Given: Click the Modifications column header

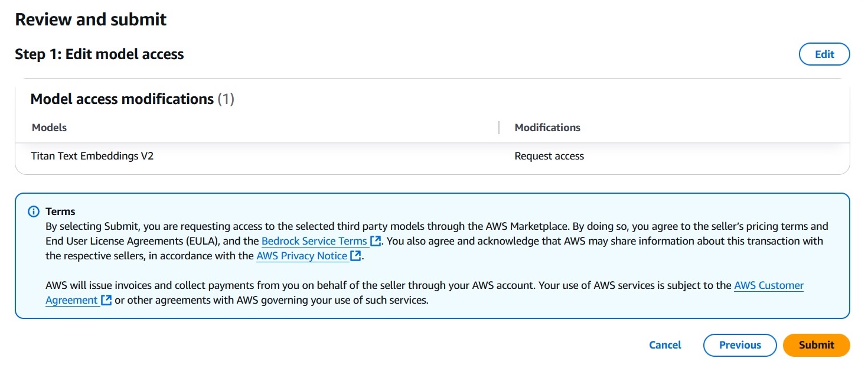Looking at the screenshot, I should (547, 127).
